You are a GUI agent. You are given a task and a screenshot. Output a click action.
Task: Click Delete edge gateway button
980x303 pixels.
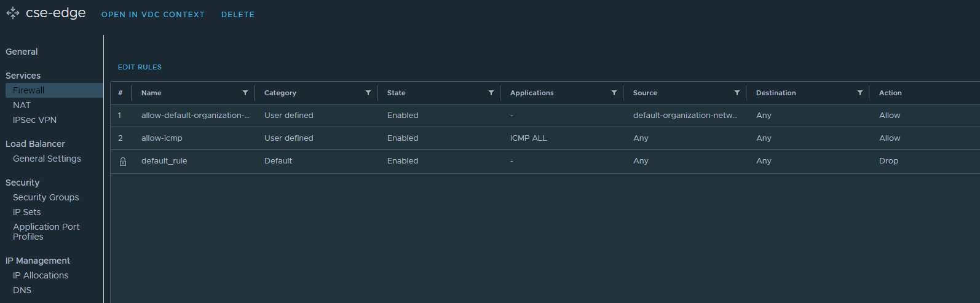click(x=237, y=15)
